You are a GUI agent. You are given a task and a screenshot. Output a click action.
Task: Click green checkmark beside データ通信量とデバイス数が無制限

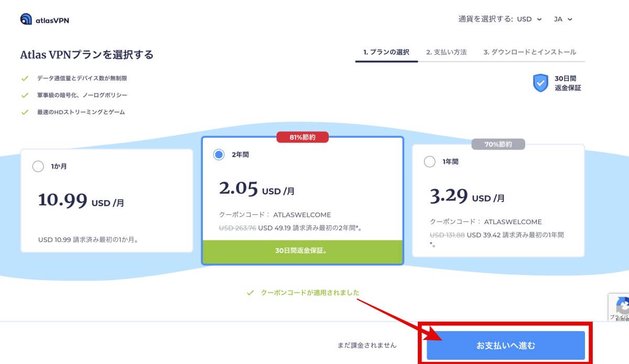click(x=24, y=79)
